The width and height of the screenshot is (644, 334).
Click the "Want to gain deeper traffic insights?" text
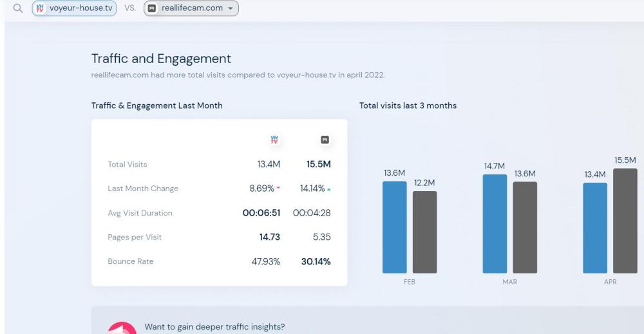click(214, 327)
